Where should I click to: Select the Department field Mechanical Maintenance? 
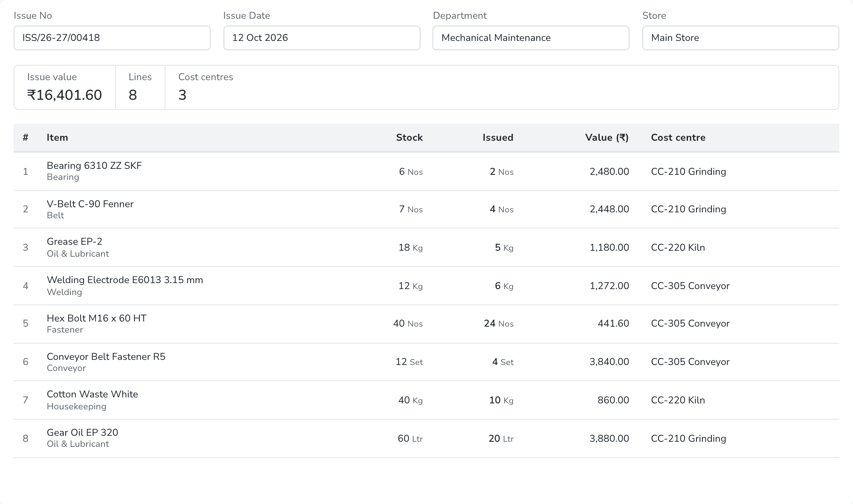point(531,38)
